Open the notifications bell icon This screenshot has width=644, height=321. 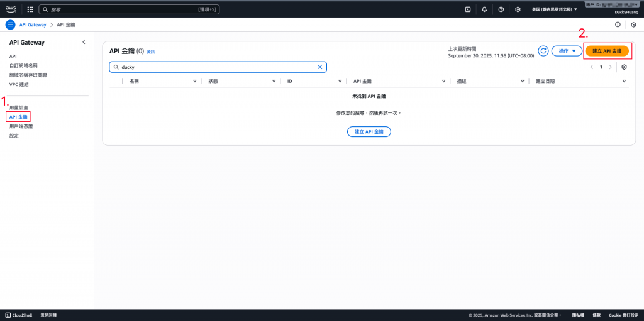(484, 9)
